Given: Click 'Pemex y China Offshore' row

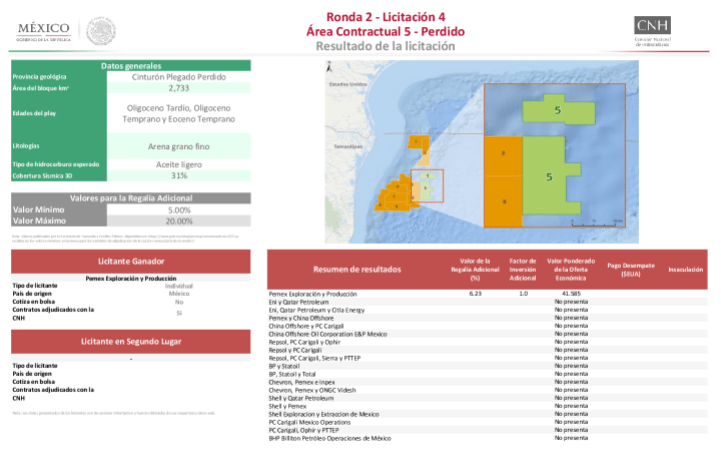Looking at the screenshot, I should [x=487, y=318].
